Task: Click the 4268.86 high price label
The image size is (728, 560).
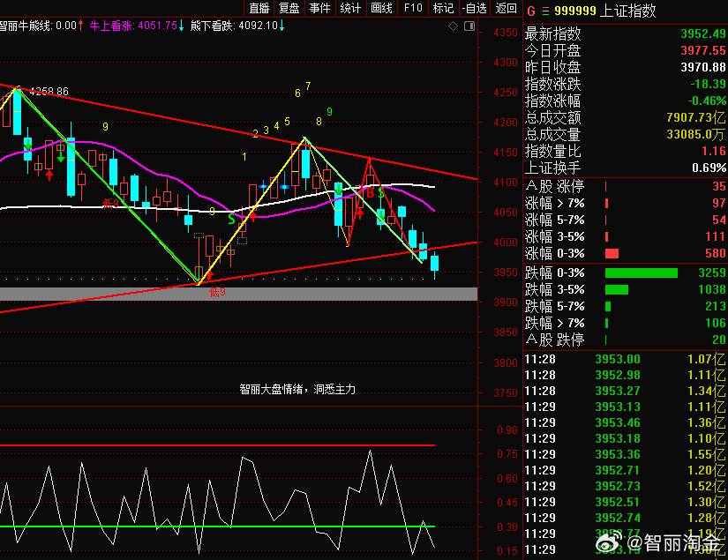Action: pyautogui.click(x=49, y=92)
